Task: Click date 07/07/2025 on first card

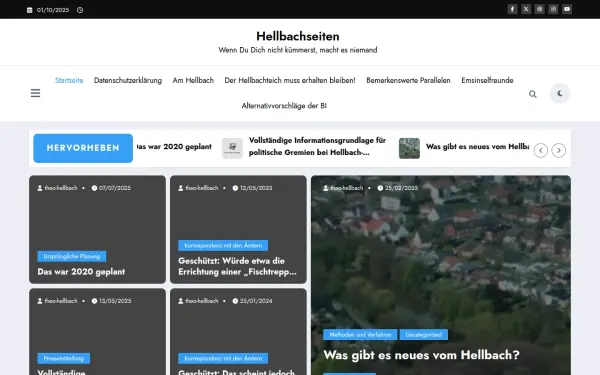Action: (115, 188)
